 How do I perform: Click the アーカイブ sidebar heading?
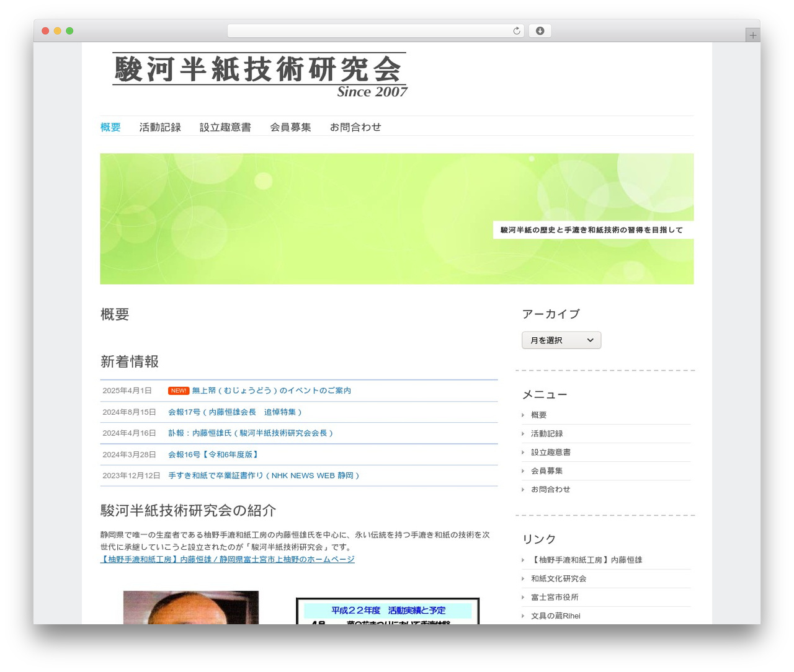click(551, 314)
